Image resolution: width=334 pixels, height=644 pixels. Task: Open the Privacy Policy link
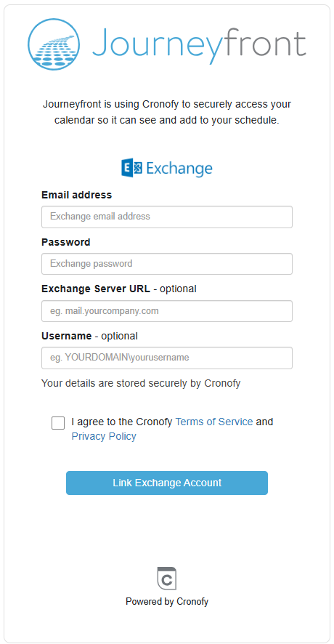click(x=104, y=436)
